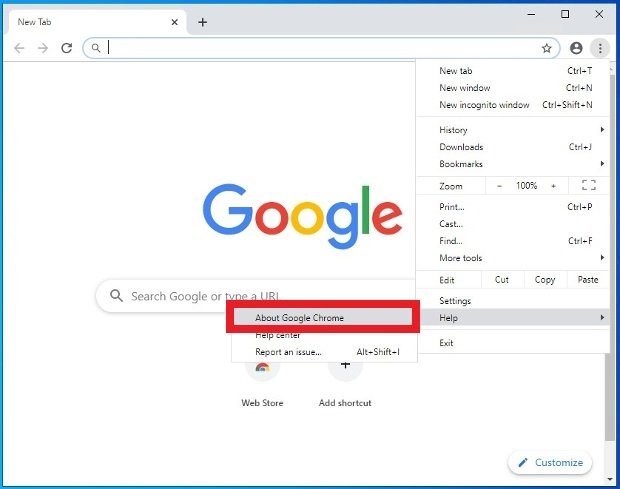The width and height of the screenshot is (620, 489).
Task: Click the Customize button
Action: tap(550, 463)
